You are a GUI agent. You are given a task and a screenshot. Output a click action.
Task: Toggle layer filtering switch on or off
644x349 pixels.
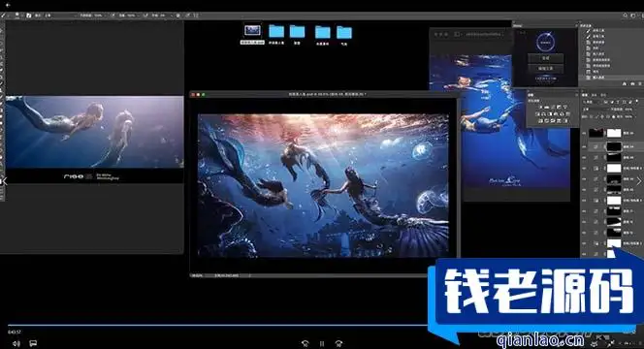637,101
